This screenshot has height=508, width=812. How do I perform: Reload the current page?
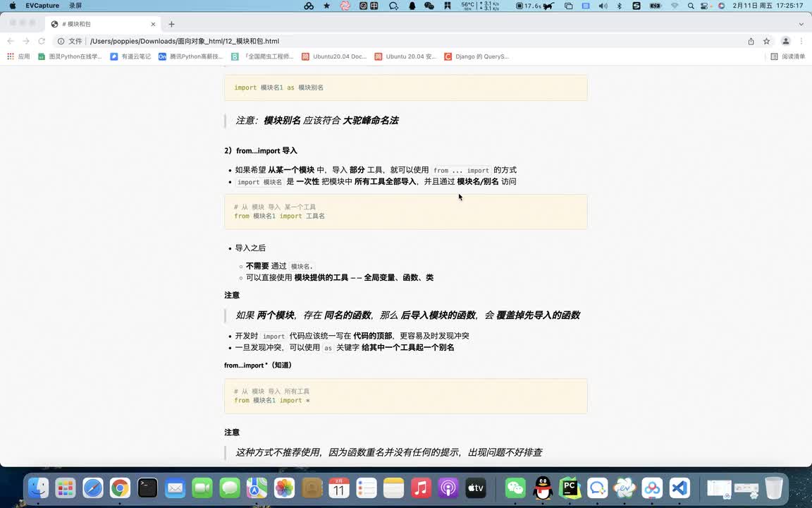click(42, 41)
